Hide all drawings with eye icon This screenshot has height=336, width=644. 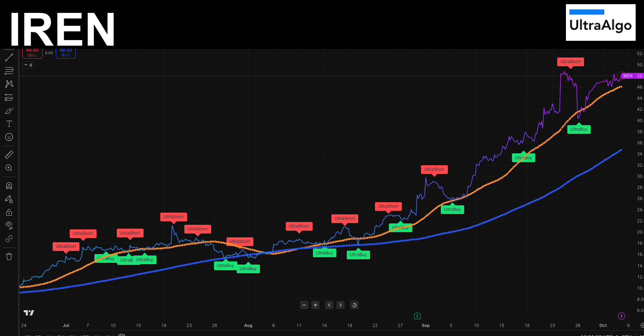point(9,226)
